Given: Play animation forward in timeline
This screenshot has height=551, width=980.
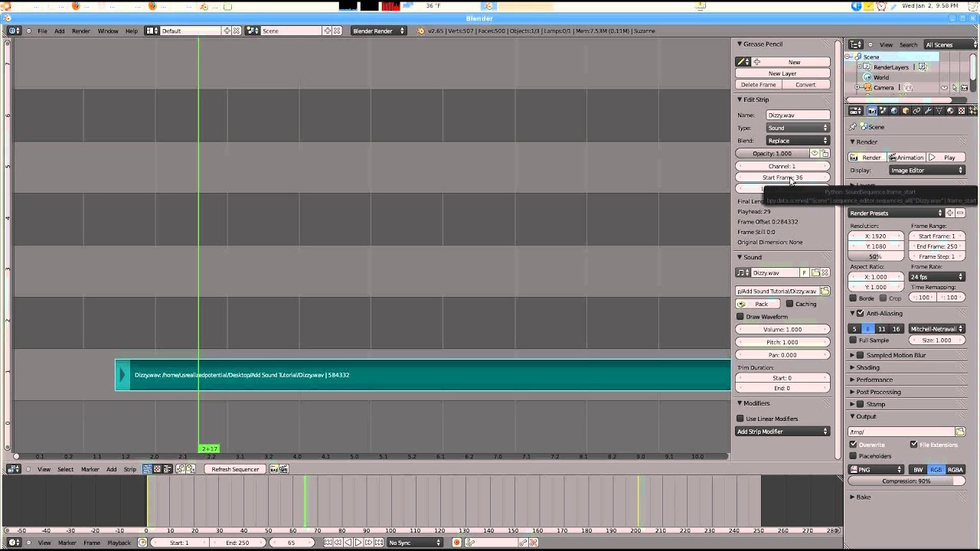Looking at the screenshot, I should (358, 543).
